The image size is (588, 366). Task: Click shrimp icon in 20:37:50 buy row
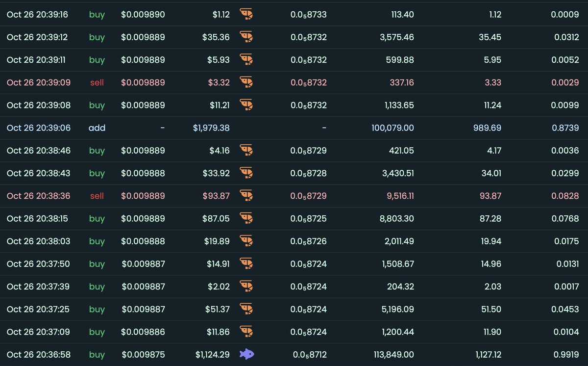click(x=246, y=264)
